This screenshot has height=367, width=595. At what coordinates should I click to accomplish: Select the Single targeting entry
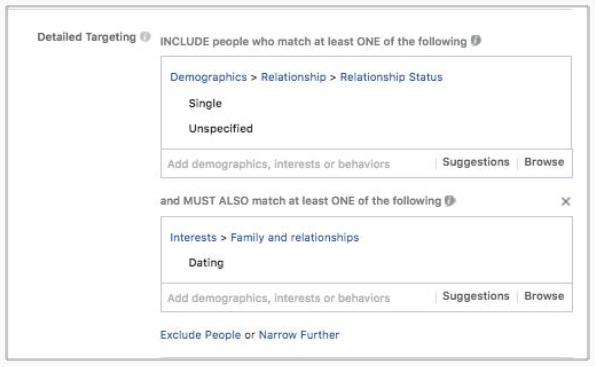point(205,103)
